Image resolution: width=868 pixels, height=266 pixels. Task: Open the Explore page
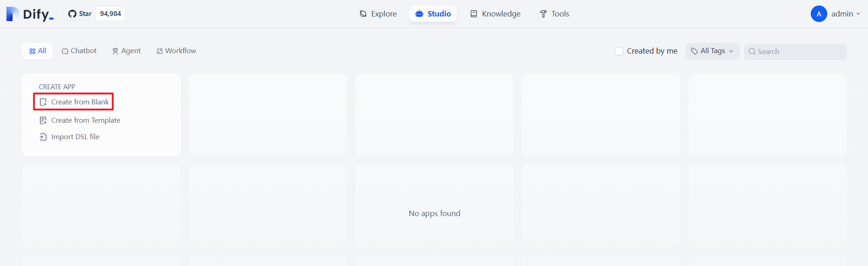(378, 14)
